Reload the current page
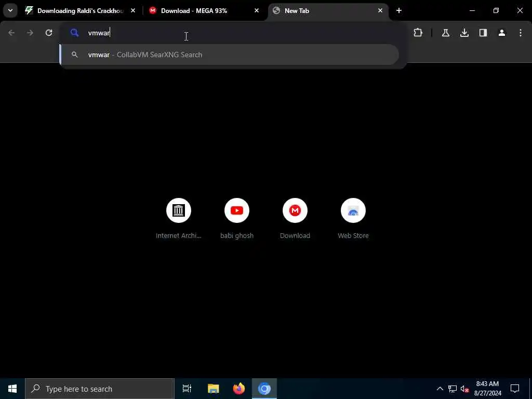 (49, 33)
